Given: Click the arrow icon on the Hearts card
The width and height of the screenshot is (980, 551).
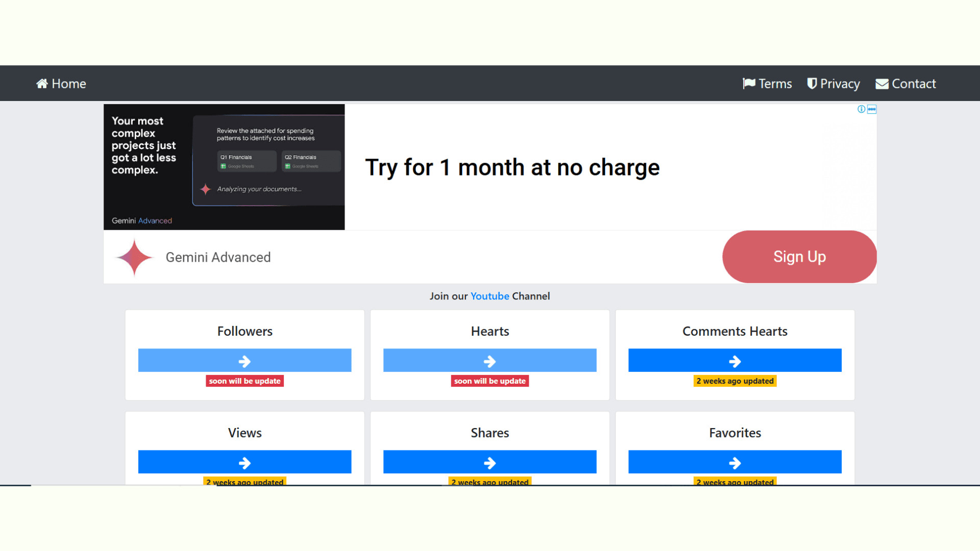Looking at the screenshot, I should pyautogui.click(x=489, y=360).
